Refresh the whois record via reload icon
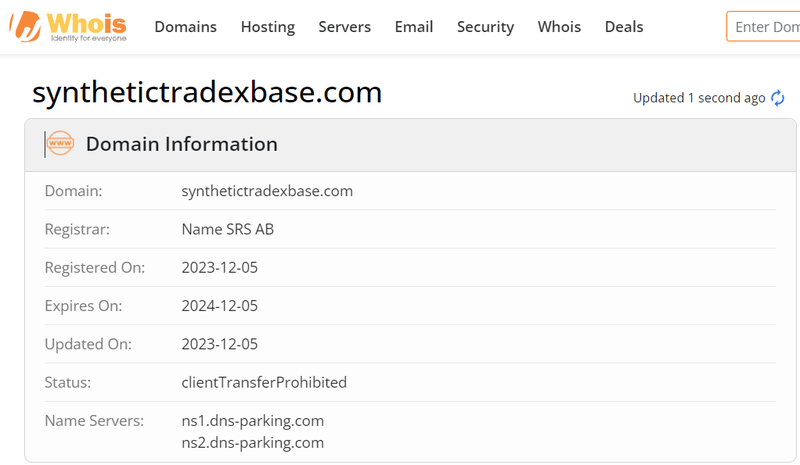Image resolution: width=800 pixels, height=465 pixels. (x=778, y=98)
